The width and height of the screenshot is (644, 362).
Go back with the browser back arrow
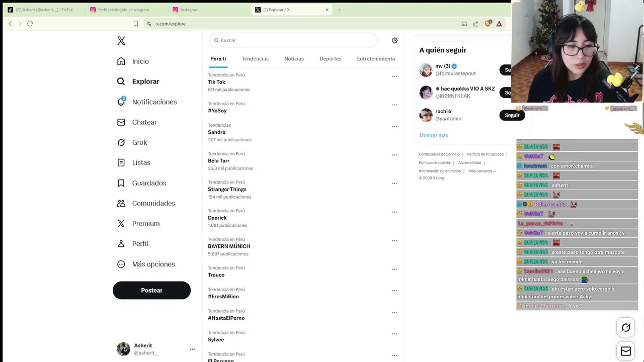(x=10, y=24)
